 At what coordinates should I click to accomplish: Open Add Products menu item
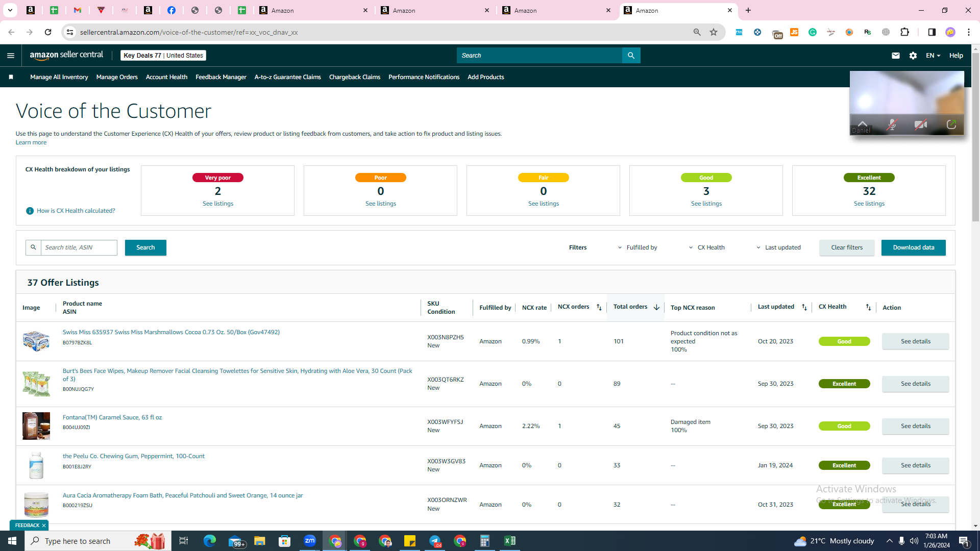(x=486, y=77)
